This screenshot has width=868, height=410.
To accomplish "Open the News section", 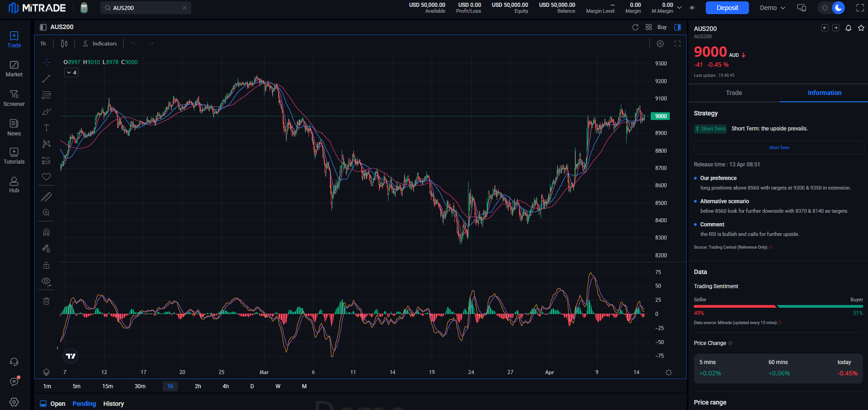I will click(x=14, y=128).
